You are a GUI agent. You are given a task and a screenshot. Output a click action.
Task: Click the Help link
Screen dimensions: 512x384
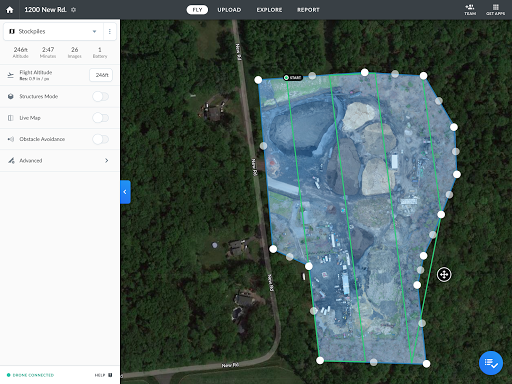click(100, 375)
